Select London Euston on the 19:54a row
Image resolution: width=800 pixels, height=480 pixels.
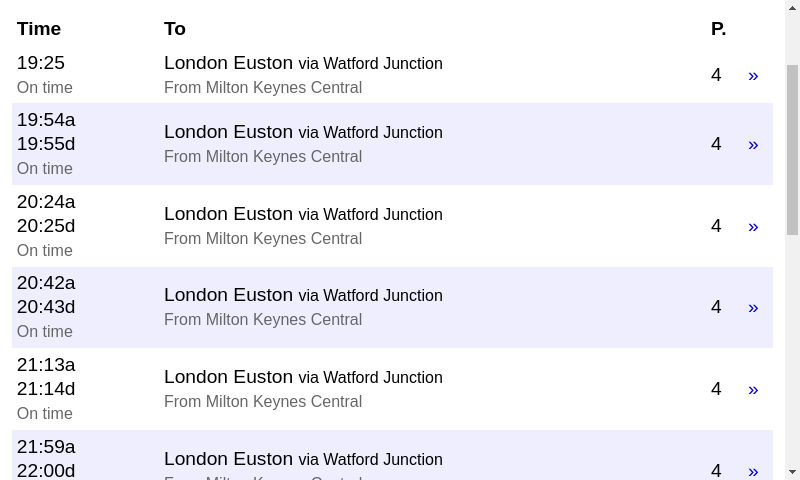[228, 132]
